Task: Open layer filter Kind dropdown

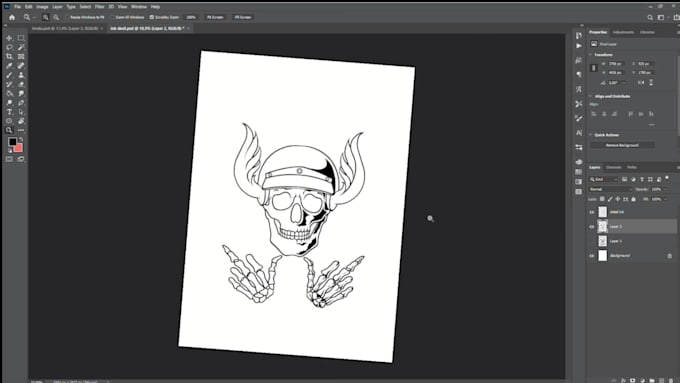Action: [603, 179]
